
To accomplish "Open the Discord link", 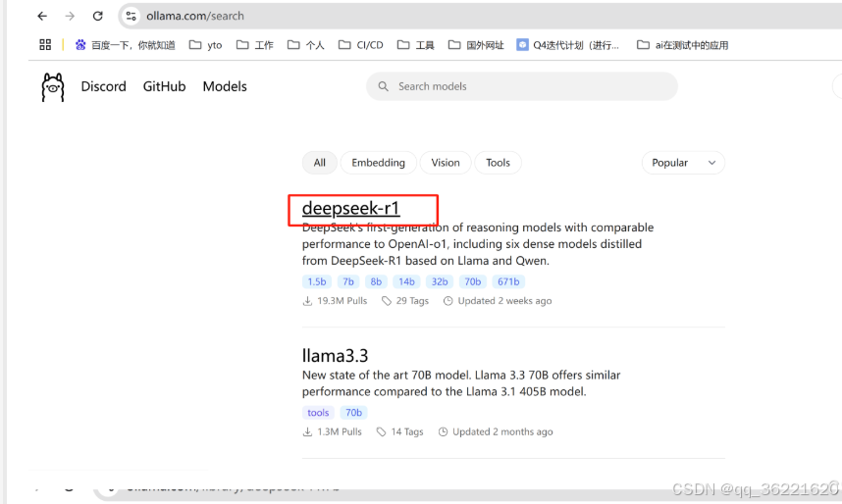I will coord(104,86).
